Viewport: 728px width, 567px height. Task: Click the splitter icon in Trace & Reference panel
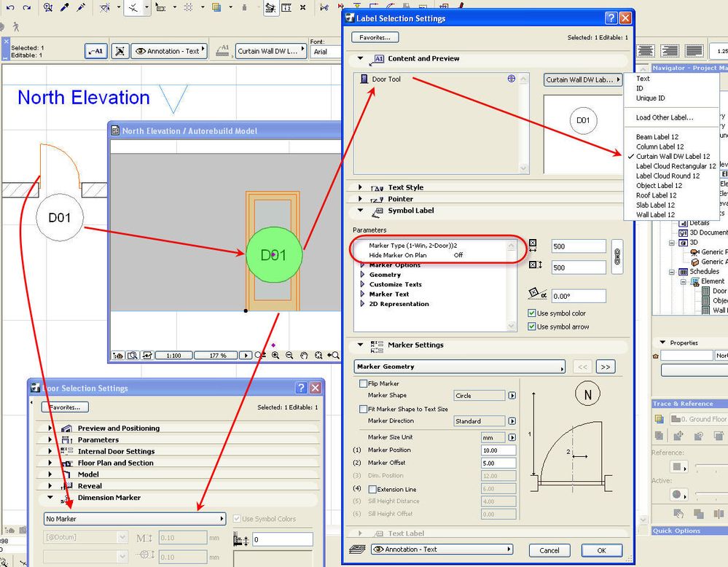tap(719, 513)
